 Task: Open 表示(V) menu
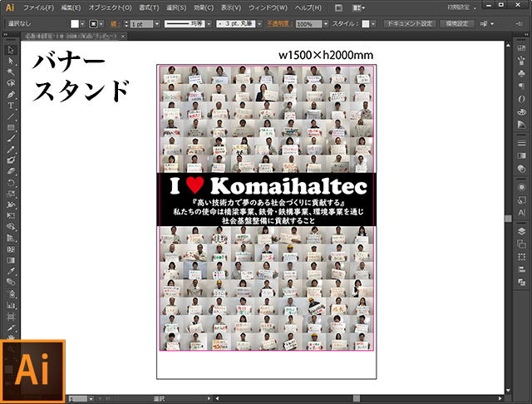(231, 7)
